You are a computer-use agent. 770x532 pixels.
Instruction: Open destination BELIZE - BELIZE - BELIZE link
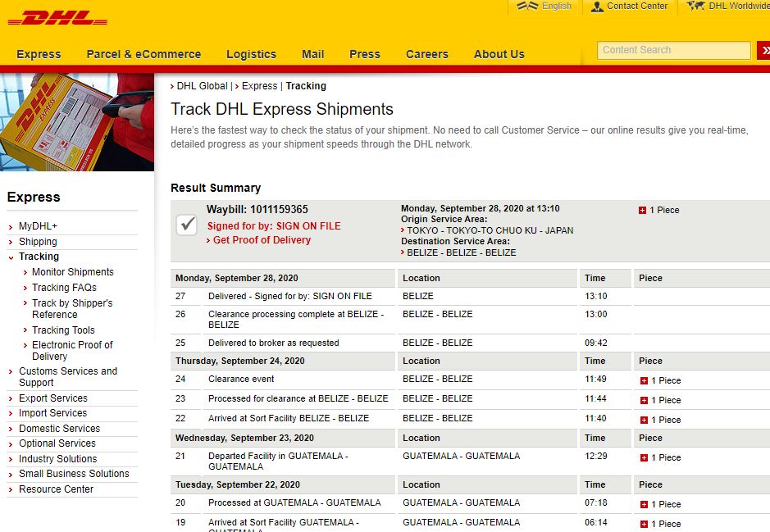462,252
